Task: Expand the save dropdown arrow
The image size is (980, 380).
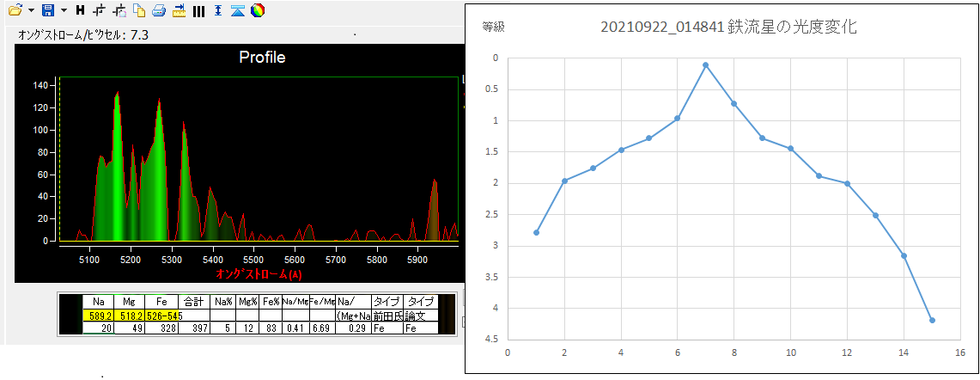Action: (x=64, y=10)
